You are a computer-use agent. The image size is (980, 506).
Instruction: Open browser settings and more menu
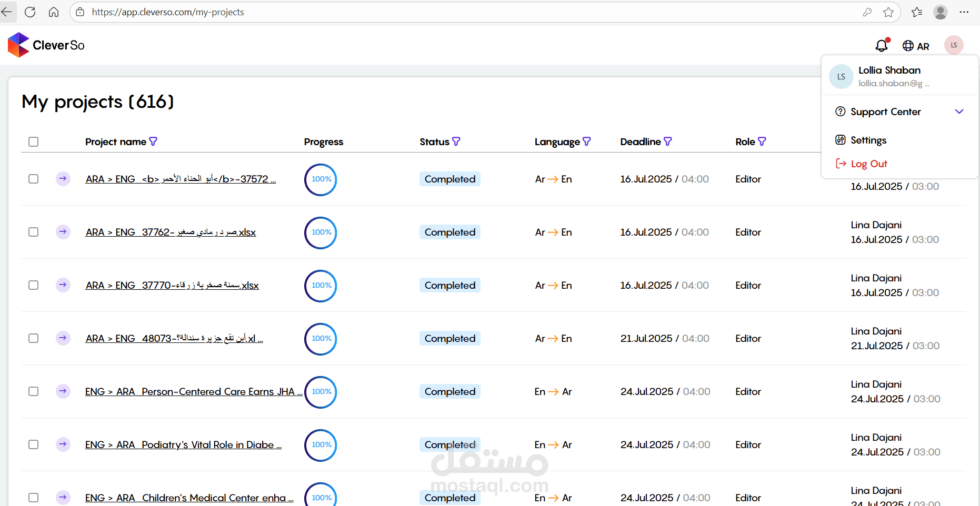964,12
